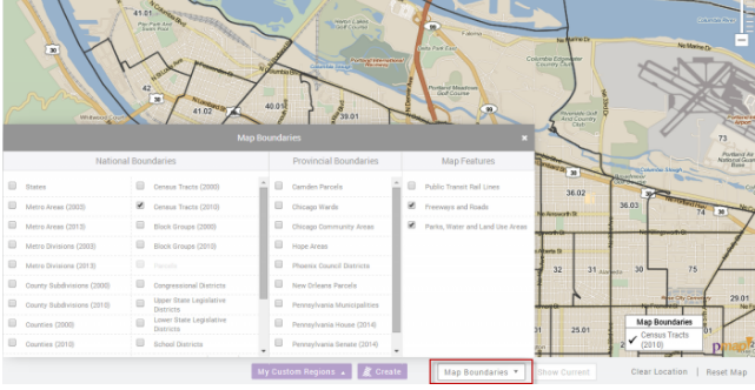Click scroll-down arrow of Provincial Boundaries list
This screenshot has width=755, height=390.
point(397,351)
